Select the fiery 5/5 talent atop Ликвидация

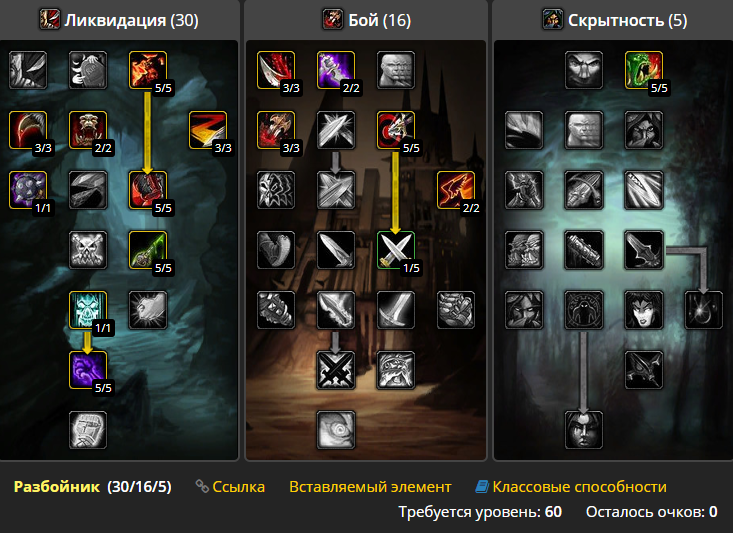[148, 70]
